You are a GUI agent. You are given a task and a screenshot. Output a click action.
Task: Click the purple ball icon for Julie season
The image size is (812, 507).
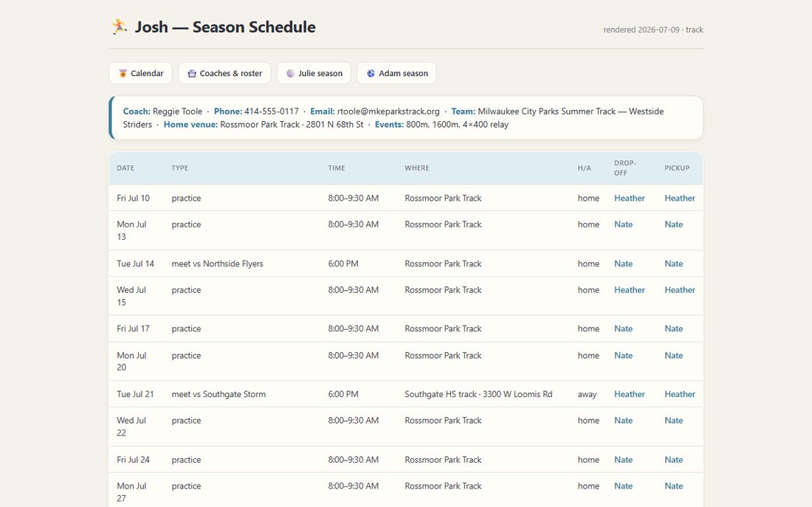tap(291, 74)
